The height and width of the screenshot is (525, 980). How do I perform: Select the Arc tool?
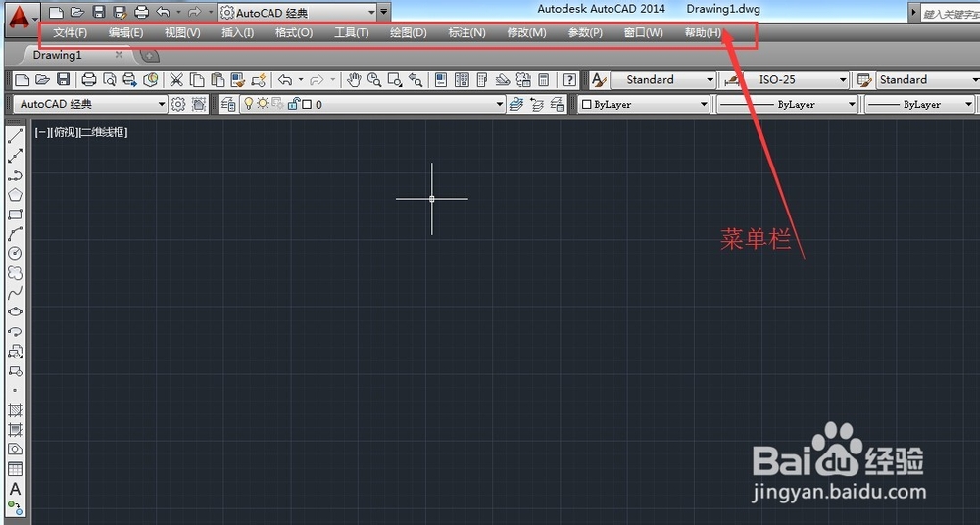pyautogui.click(x=15, y=234)
